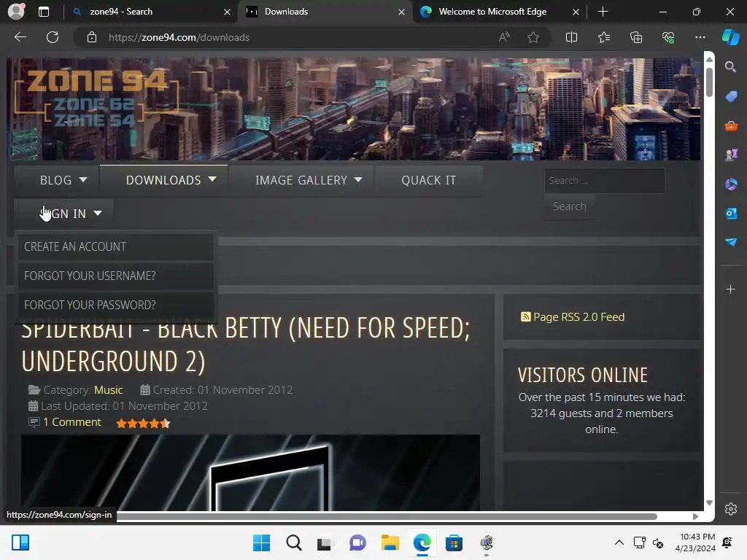Open the Widgets panel icon on the taskbar

pos(20,542)
